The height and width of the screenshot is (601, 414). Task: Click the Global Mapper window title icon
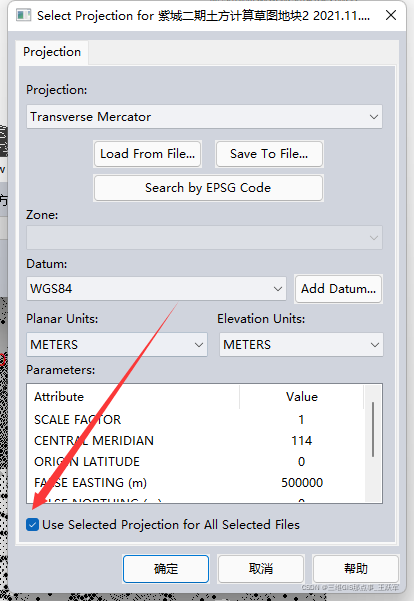pos(23,16)
